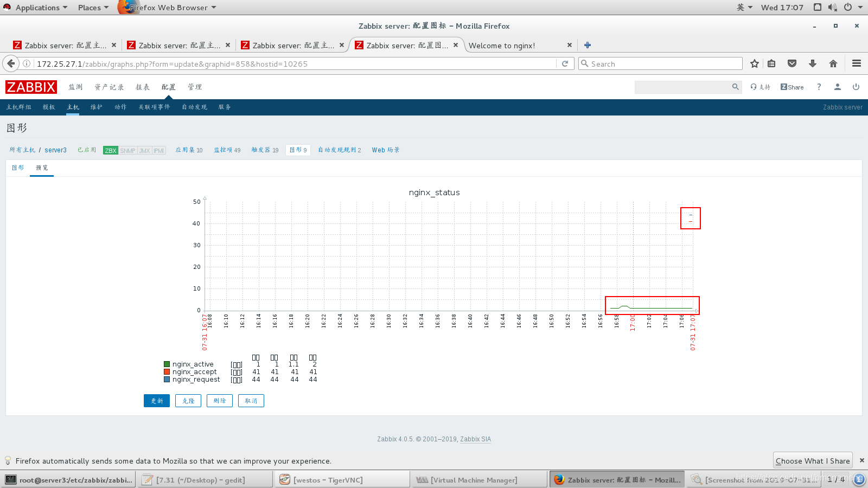This screenshot has height=488, width=868.
Task: Select the 服务 submenu item
Action: [x=225, y=107]
